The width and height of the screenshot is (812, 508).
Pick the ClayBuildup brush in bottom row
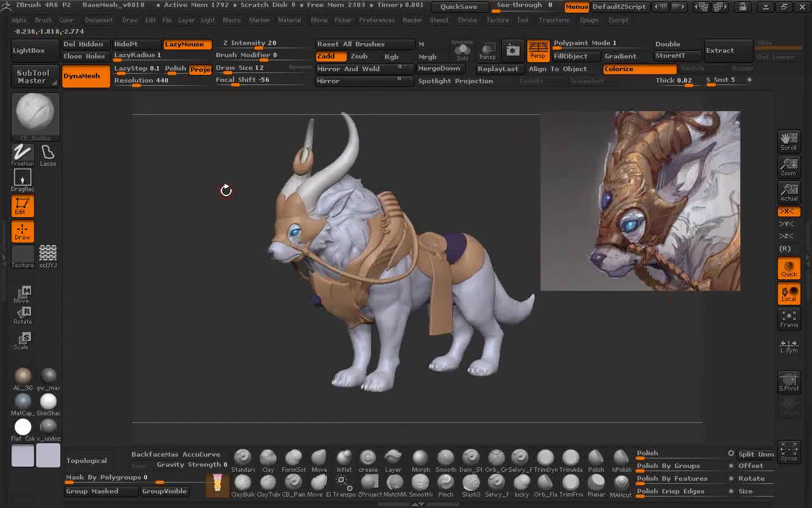[242, 486]
